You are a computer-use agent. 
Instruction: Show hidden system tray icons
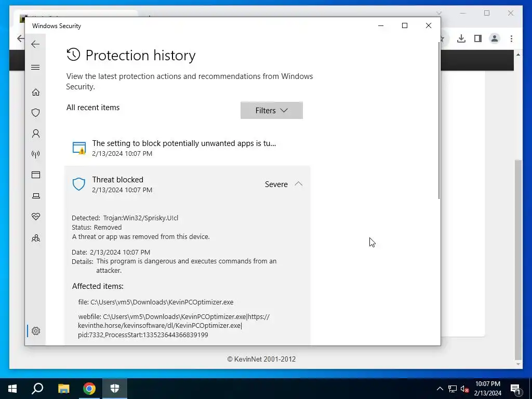(x=440, y=389)
